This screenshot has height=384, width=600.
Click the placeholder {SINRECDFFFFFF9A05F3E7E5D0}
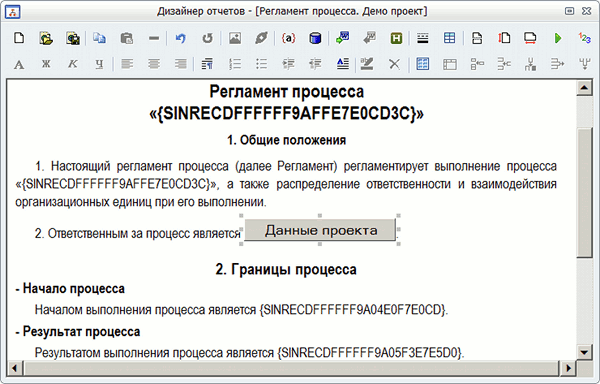[x=370, y=353]
